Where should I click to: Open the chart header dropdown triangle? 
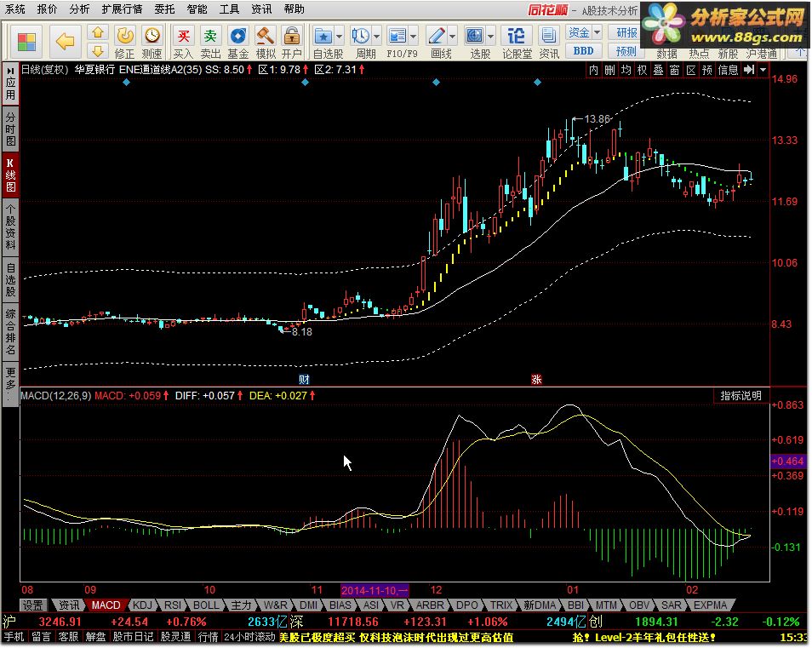763,70
